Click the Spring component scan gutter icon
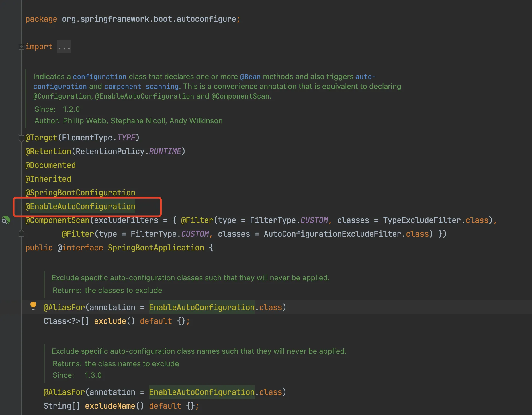The height and width of the screenshot is (415, 532). coord(6,220)
